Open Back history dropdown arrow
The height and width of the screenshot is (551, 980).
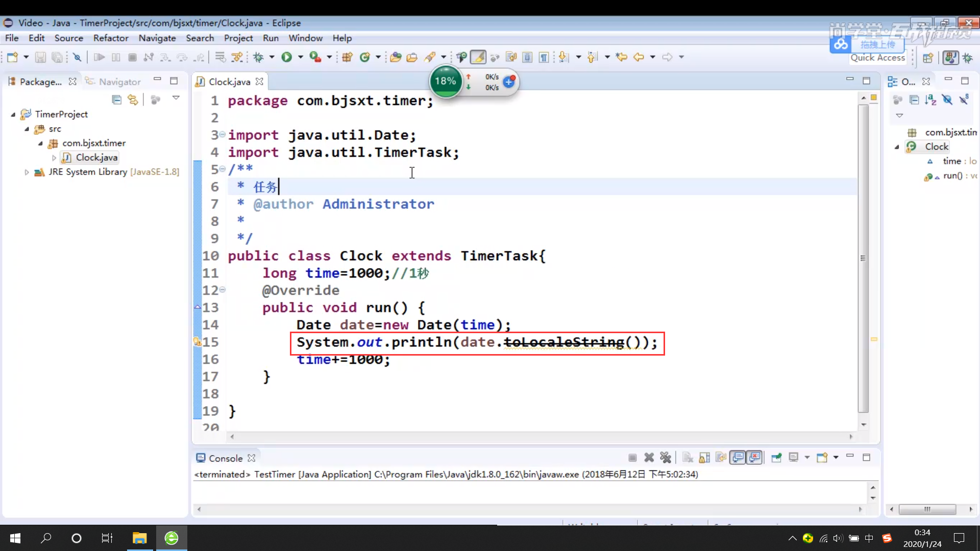tap(652, 57)
